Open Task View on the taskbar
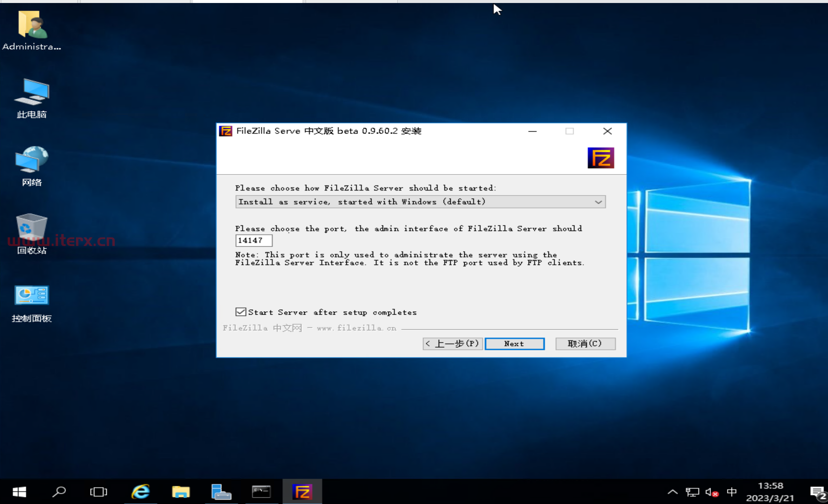 (98, 492)
